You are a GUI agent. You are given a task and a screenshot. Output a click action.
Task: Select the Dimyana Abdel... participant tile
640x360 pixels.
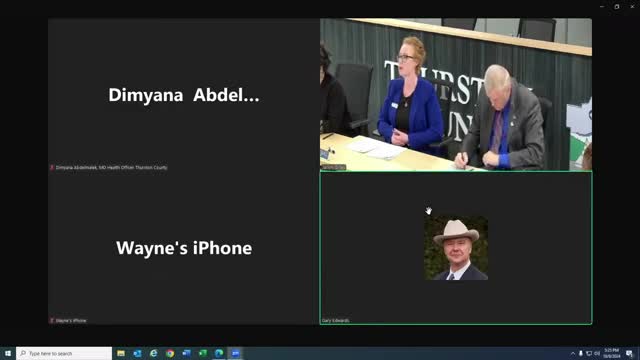click(184, 94)
